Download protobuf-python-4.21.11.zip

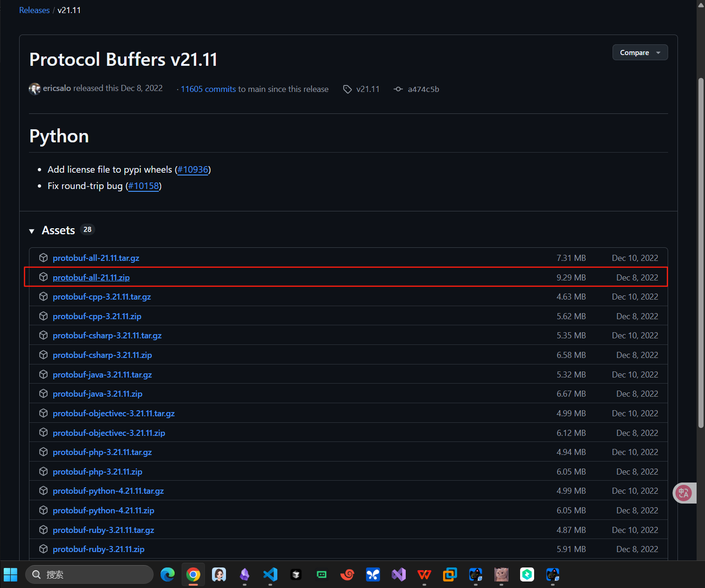[x=103, y=511]
